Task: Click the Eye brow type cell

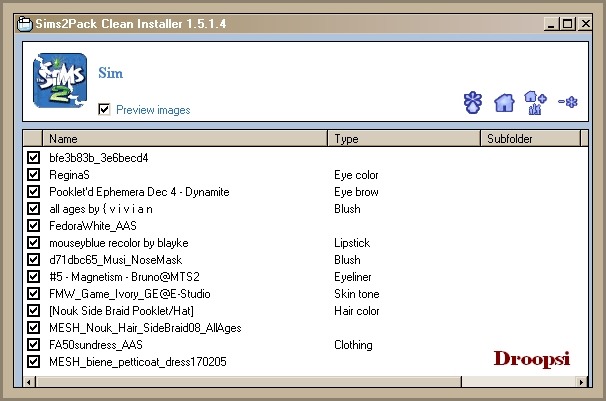Action: pos(356,192)
